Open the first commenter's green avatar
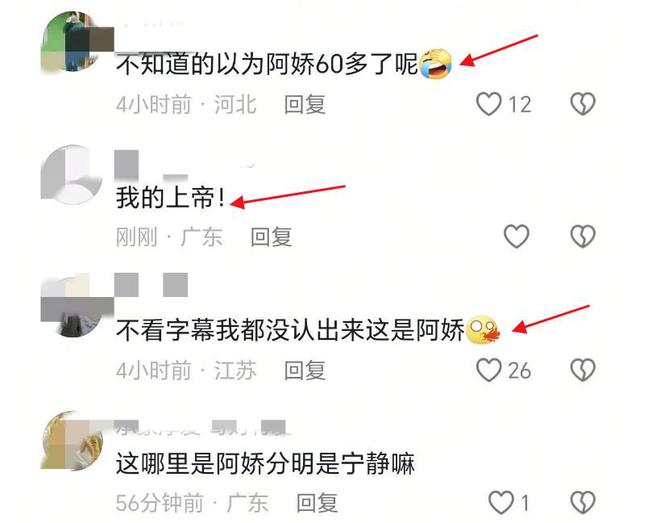660x523 pixels. click(x=72, y=41)
